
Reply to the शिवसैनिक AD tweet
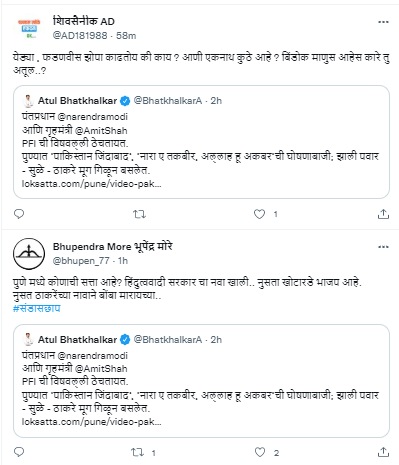coord(19,214)
